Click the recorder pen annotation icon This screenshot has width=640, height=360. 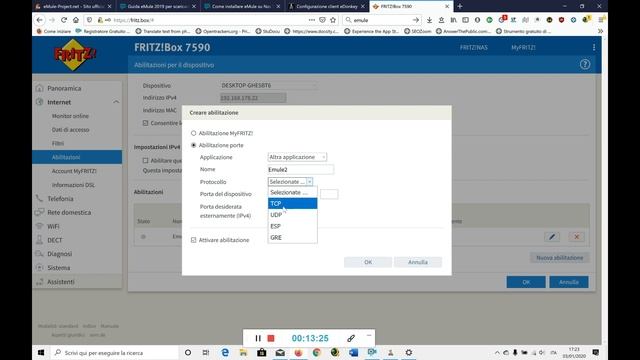(351, 338)
